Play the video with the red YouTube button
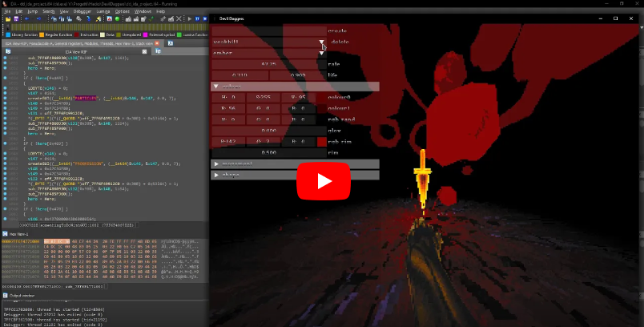 pyautogui.click(x=324, y=181)
